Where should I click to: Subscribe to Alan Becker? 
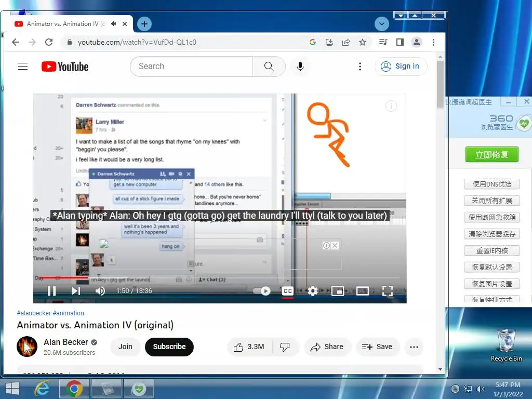(x=169, y=347)
